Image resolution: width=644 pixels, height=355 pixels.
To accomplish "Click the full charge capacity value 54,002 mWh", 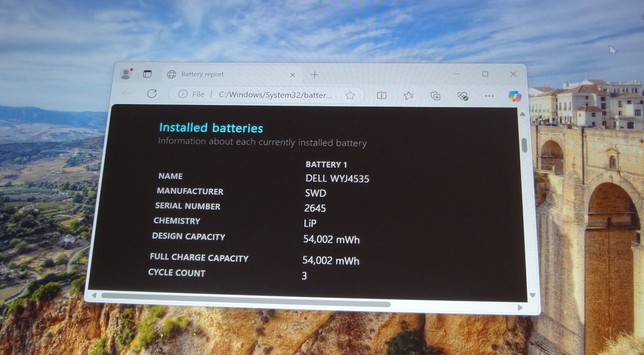I will coord(330,261).
